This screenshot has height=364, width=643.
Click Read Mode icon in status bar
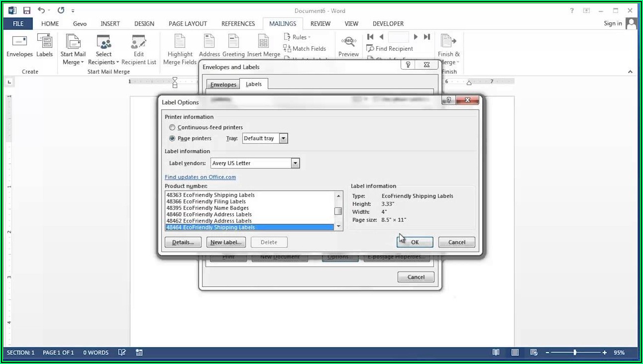tap(496, 353)
